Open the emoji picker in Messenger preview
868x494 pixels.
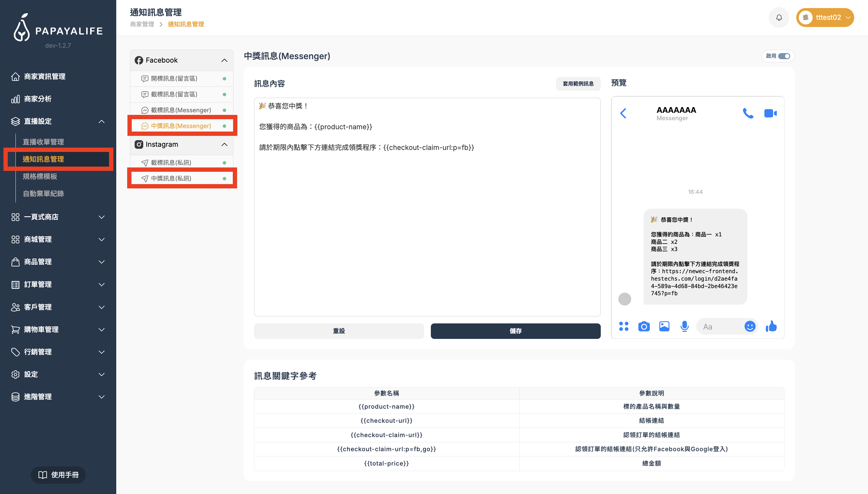coord(750,326)
